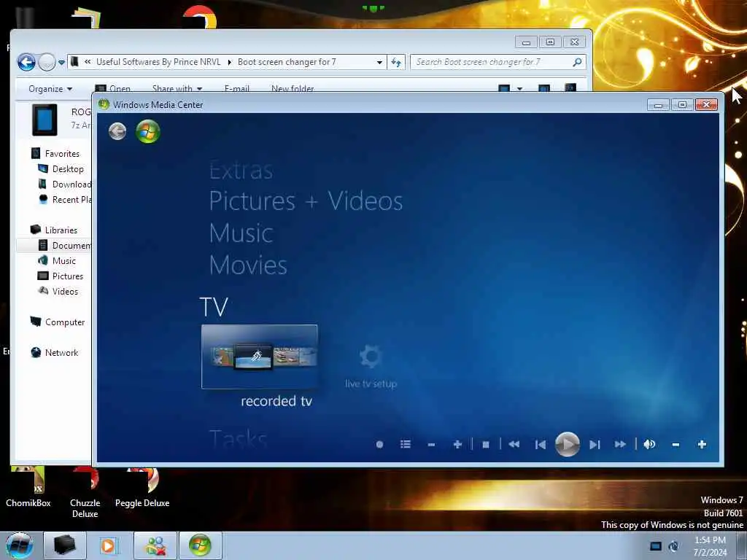Mute audio with speaker icon
The image size is (747, 560).
[x=649, y=444]
